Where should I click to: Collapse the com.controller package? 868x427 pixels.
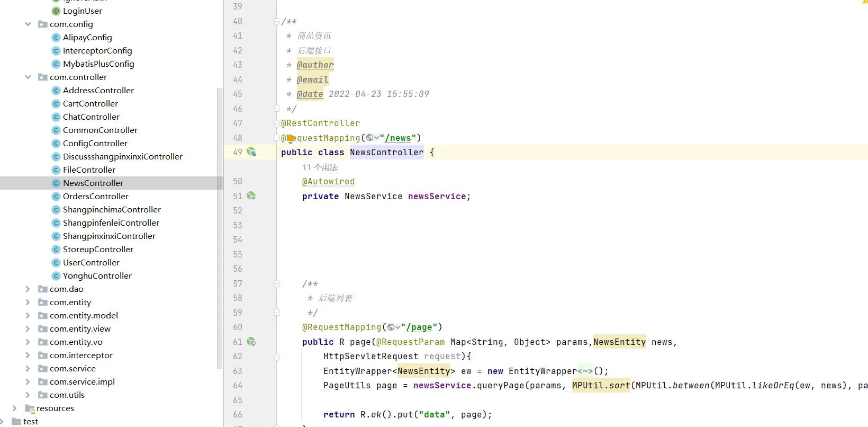point(28,77)
